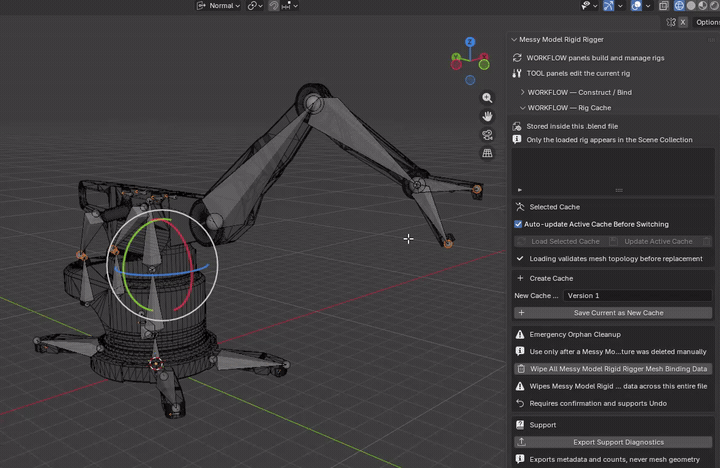This screenshot has height=468, width=720.
Task: Click the trash delete cache icon
Action: [x=707, y=242]
